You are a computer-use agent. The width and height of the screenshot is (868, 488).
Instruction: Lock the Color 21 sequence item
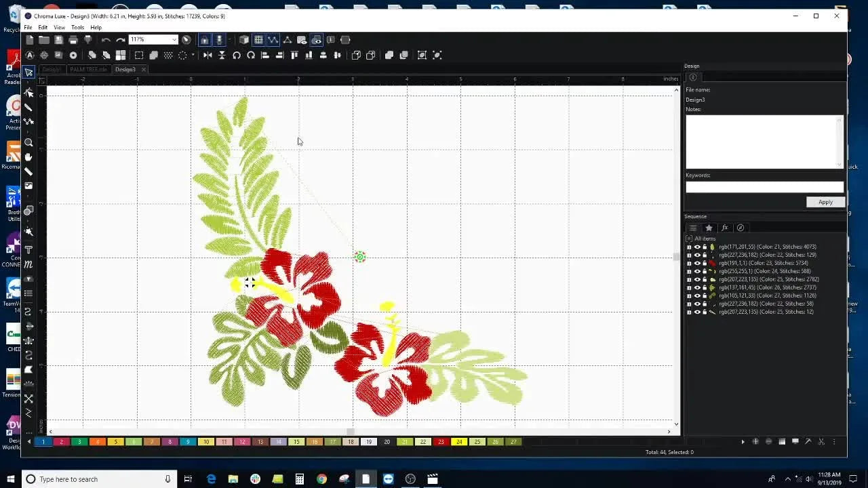[704, 247]
